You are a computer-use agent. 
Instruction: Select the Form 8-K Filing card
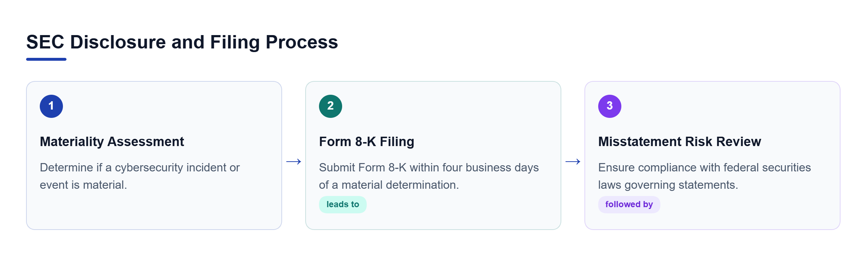pos(433,155)
